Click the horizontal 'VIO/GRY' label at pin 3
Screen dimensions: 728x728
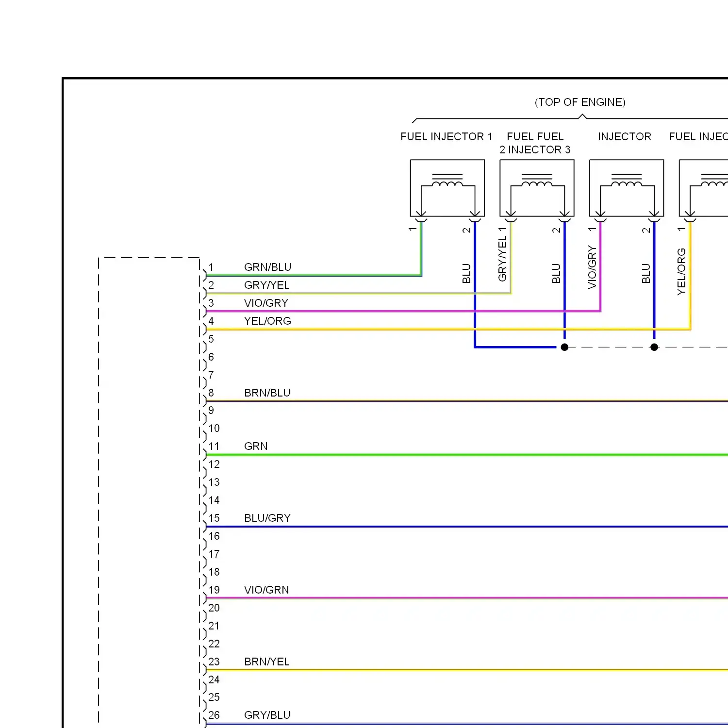tap(266, 303)
